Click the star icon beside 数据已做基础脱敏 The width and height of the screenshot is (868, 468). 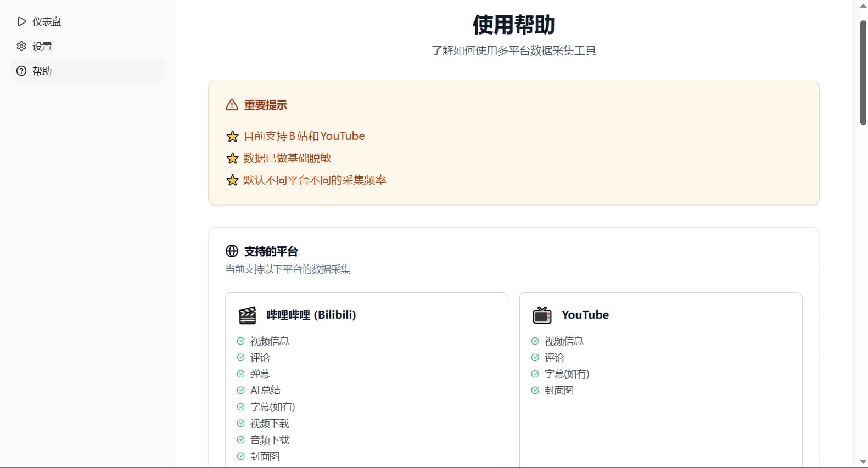coord(232,158)
